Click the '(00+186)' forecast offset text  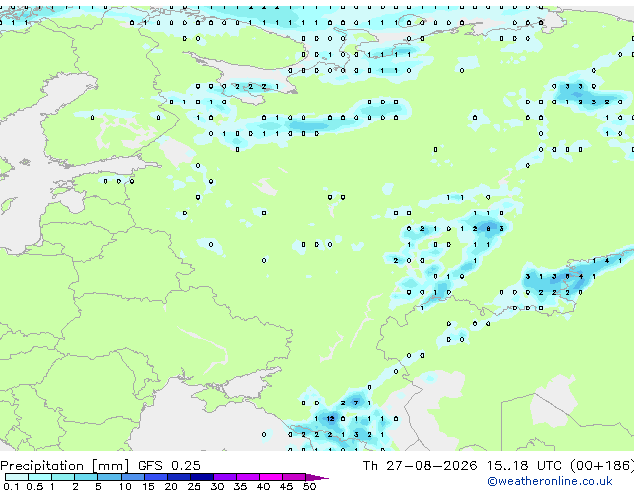[x=602, y=466]
